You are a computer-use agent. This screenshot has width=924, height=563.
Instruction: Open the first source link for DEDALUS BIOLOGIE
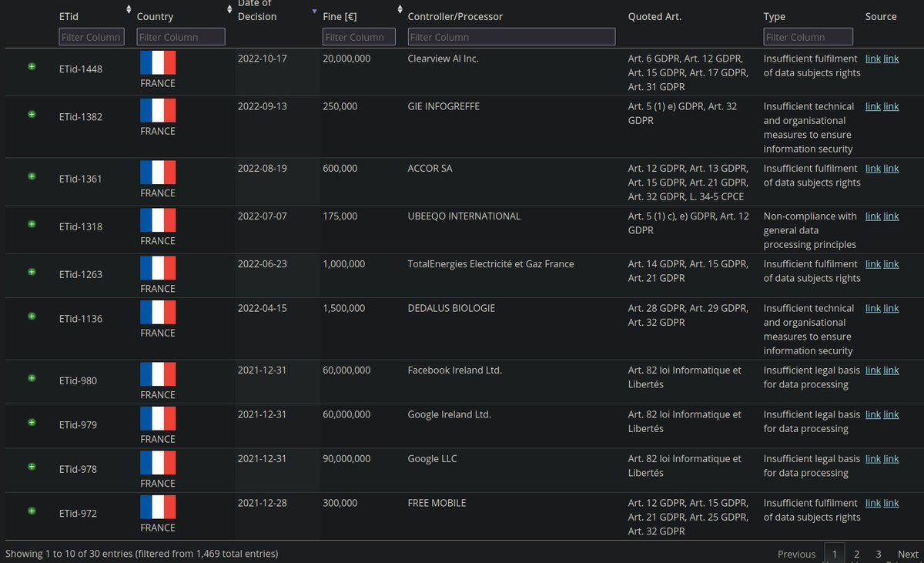873,308
